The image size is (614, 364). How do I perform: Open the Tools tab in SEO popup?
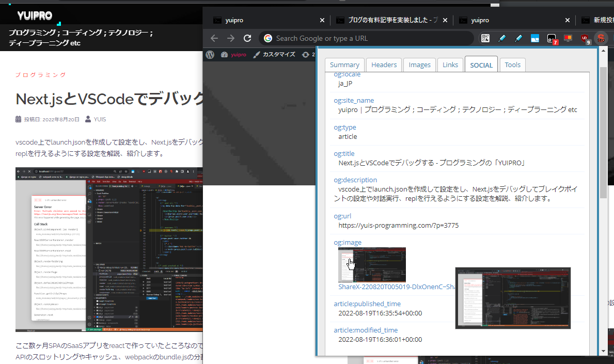[512, 65]
